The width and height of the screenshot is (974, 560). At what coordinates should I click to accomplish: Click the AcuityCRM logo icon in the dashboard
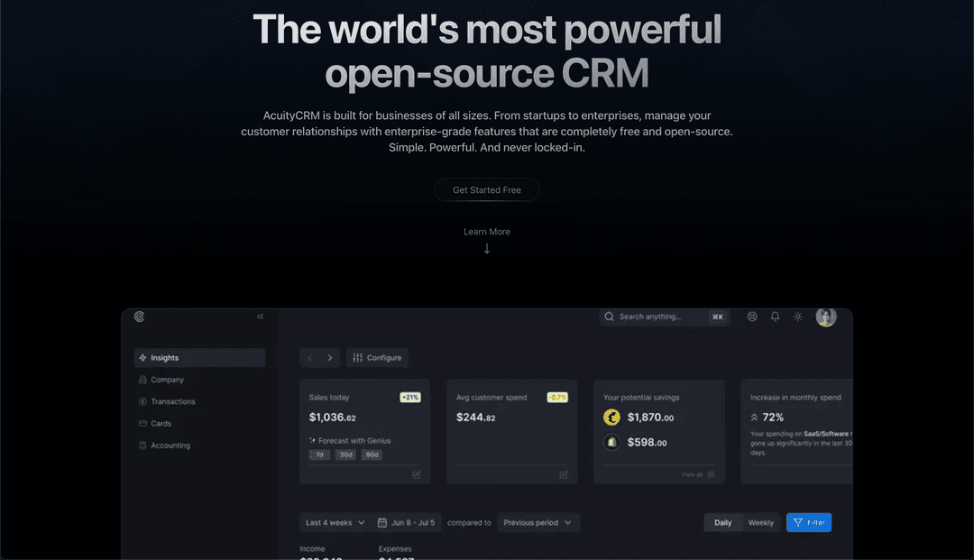point(139,317)
